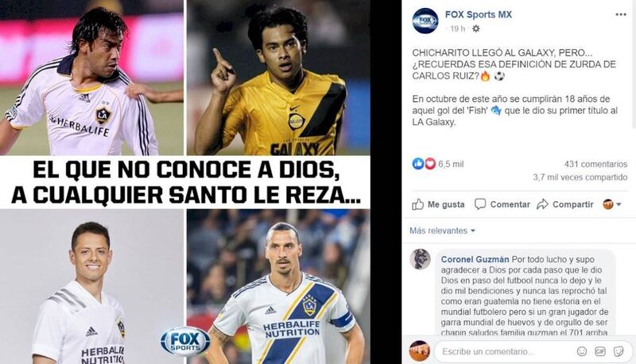Open the 6,5 mil reactions count
This screenshot has width=636, height=364.
[x=451, y=165]
